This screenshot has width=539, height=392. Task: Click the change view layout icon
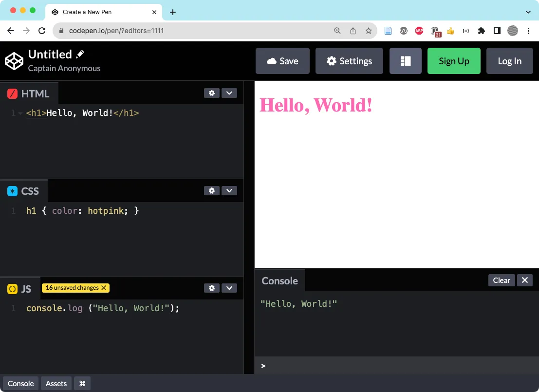406,60
